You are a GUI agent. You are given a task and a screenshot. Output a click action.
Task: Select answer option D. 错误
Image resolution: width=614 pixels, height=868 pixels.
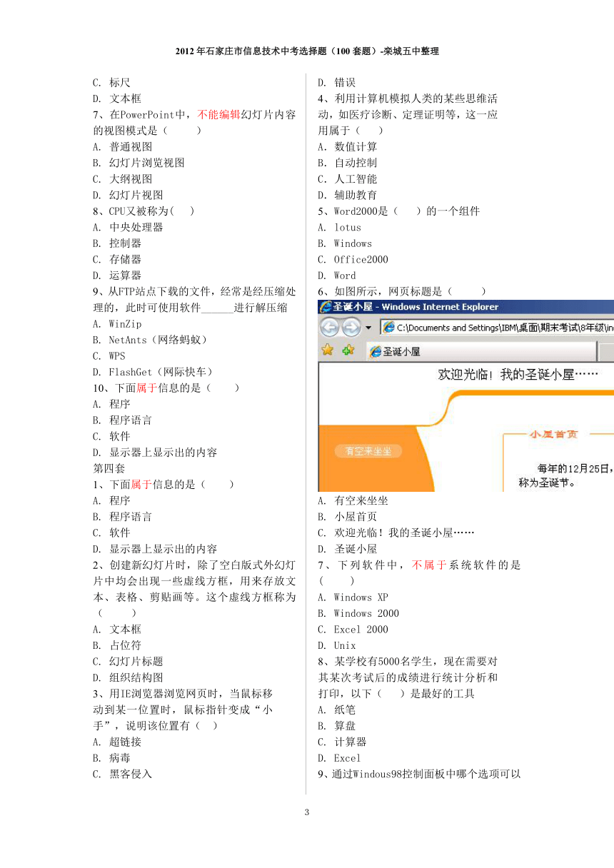click(x=337, y=83)
